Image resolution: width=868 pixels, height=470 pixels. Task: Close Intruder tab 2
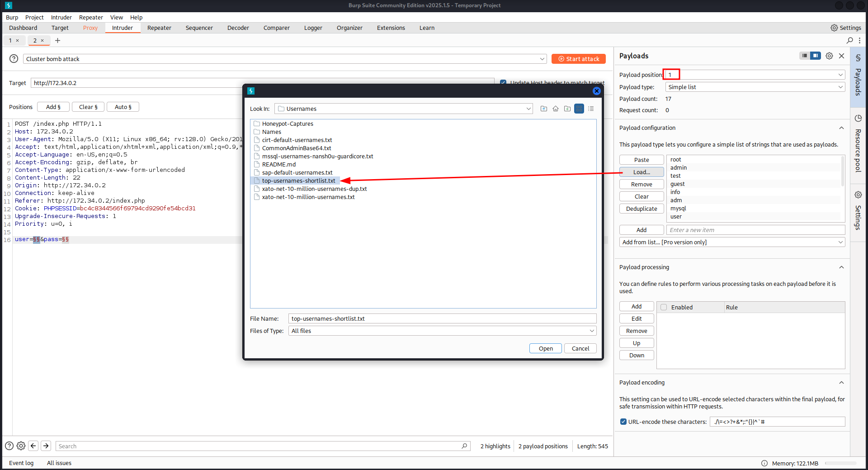coord(42,40)
